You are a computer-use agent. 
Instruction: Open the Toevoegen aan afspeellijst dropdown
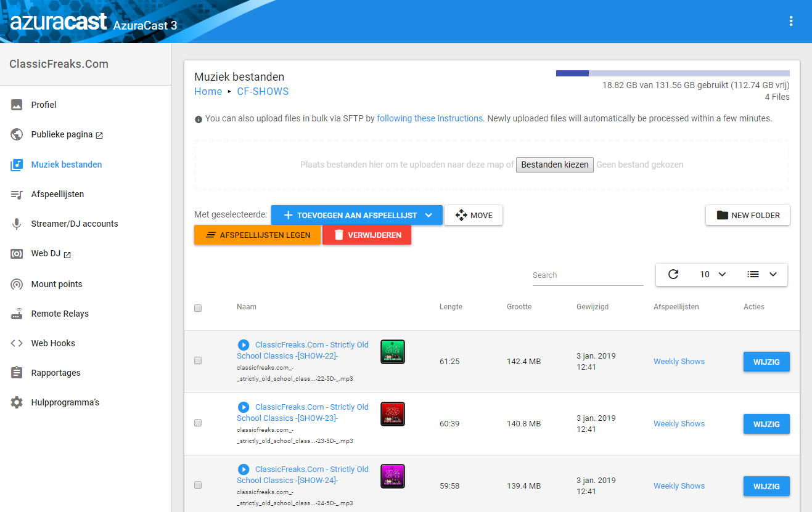pyautogui.click(x=357, y=215)
